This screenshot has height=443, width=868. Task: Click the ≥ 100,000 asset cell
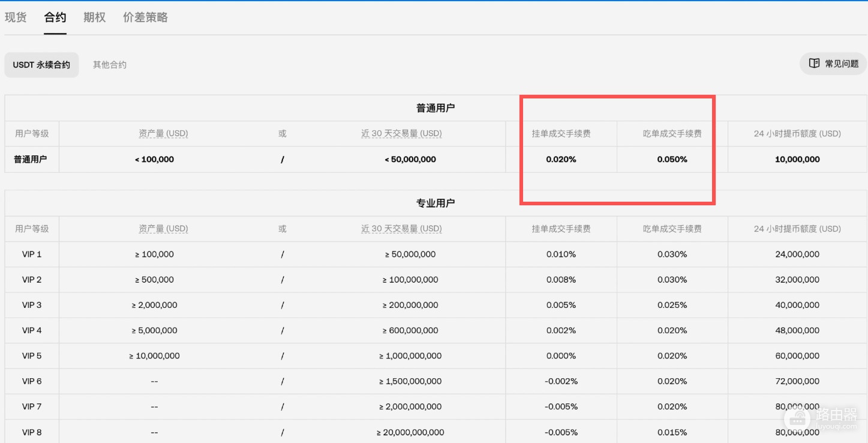pos(154,255)
